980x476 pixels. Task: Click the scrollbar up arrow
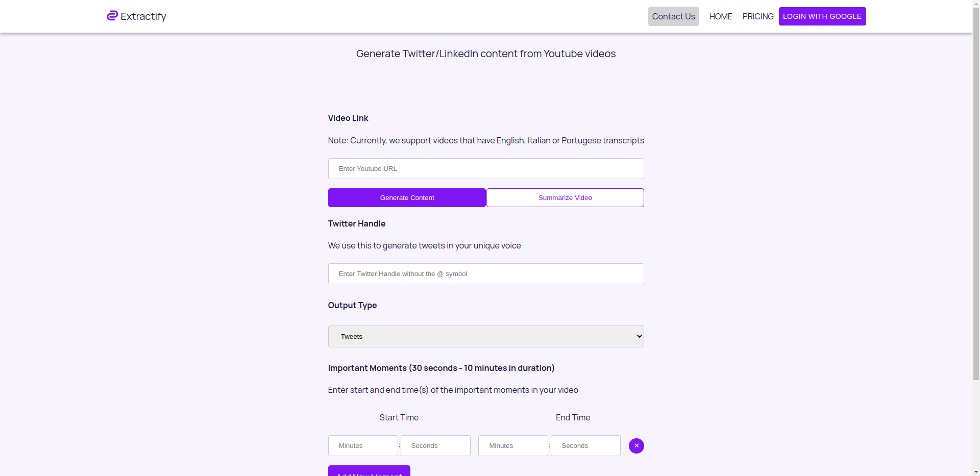click(976, 4)
